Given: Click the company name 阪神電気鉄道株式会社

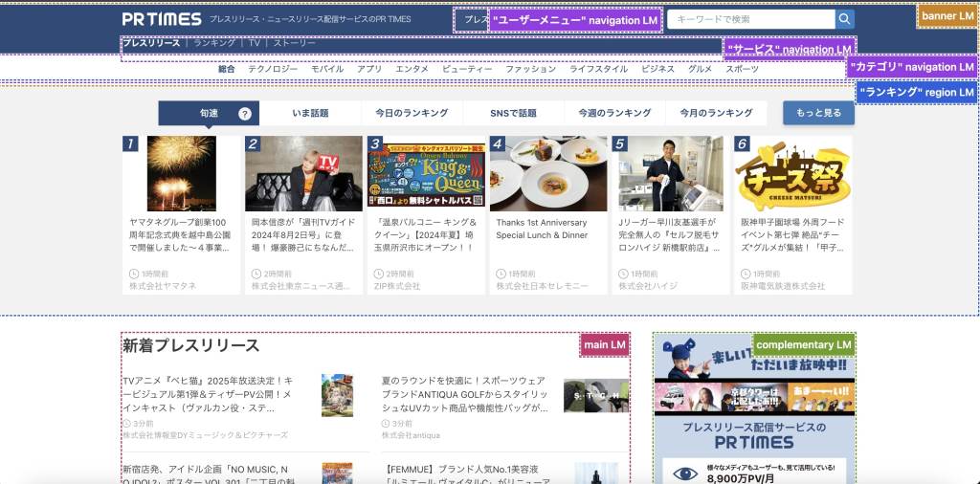Looking at the screenshot, I should pyautogui.click(x=783, y=286).
